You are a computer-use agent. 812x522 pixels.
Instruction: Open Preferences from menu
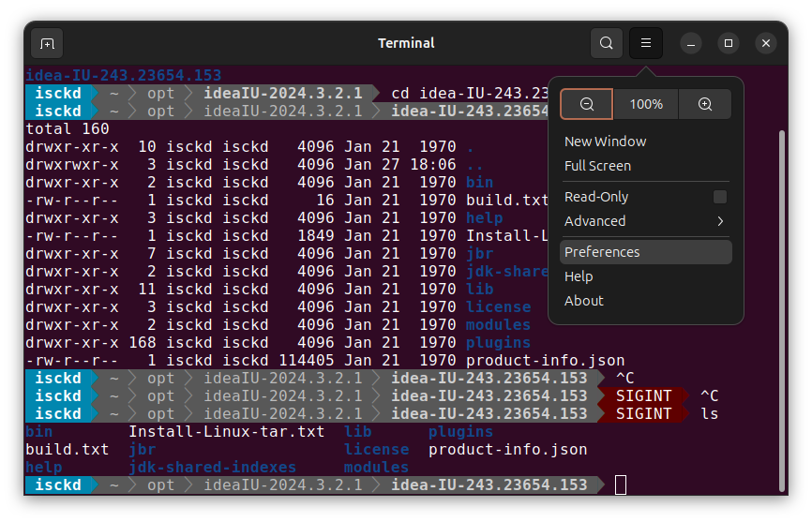tap(646, 252)
